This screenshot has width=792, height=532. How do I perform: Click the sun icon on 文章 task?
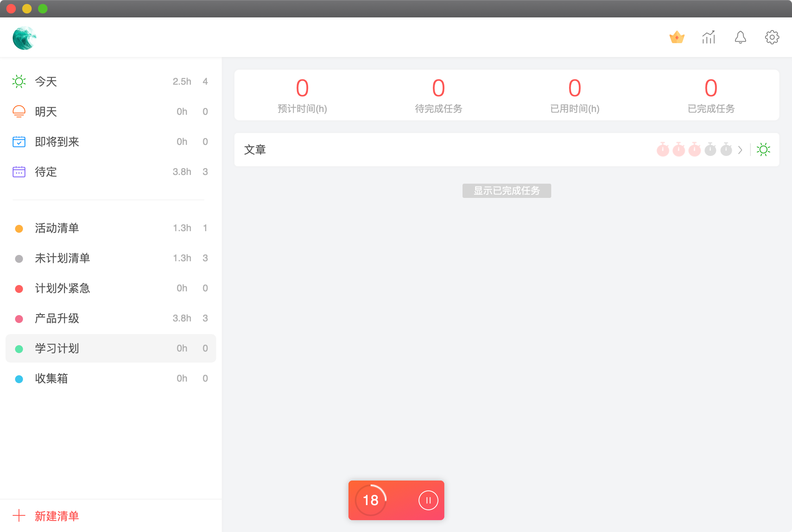(x=763, y=150)
